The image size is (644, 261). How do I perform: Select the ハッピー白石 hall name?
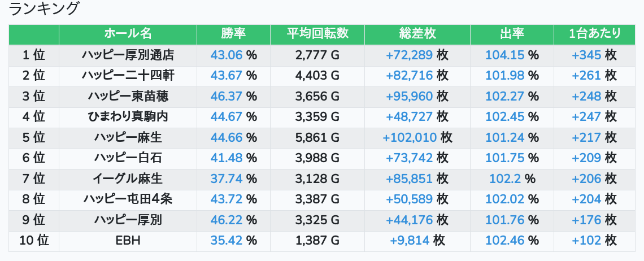[128, 158]
